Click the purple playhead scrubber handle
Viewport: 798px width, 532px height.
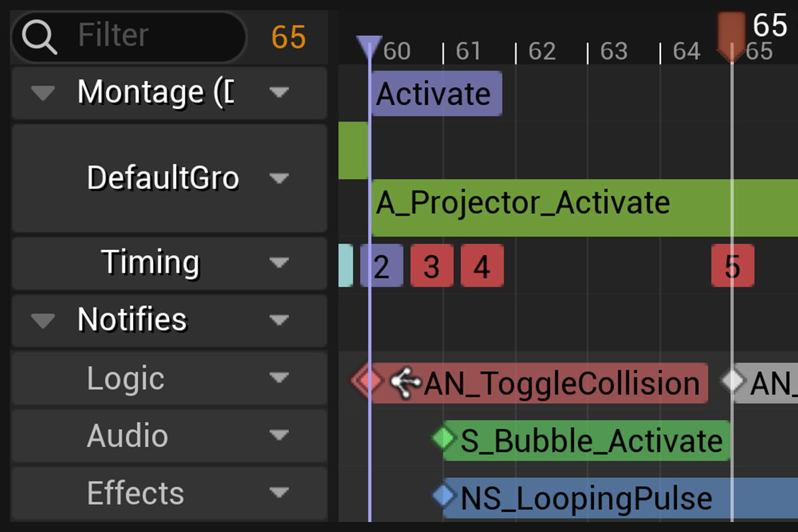click(369, 48)
